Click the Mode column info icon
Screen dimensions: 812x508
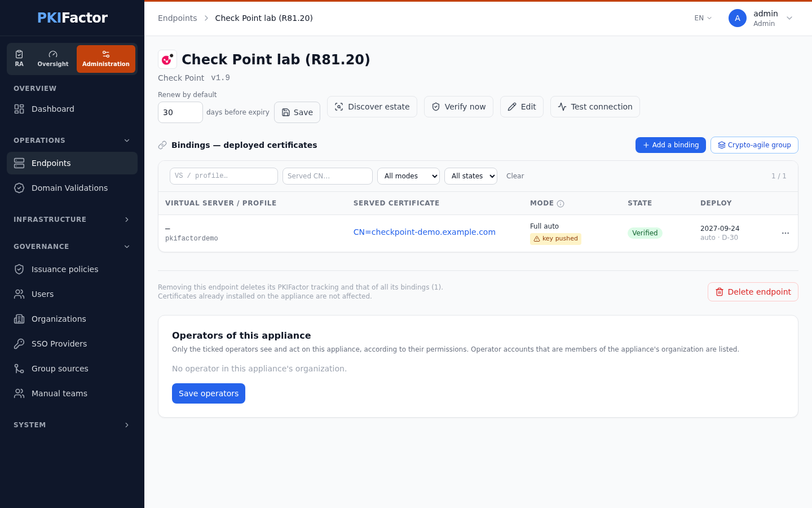click(561, 204)
